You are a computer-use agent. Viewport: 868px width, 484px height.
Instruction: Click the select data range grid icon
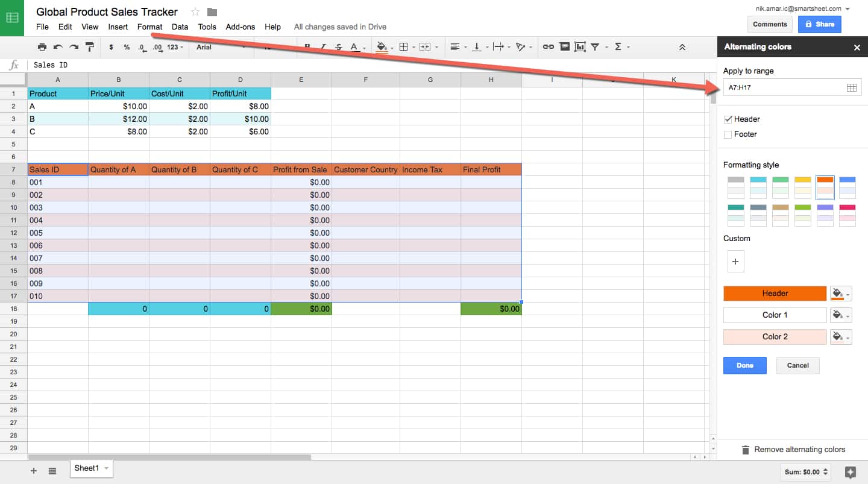pyautogui.click(x=851, y=87)
